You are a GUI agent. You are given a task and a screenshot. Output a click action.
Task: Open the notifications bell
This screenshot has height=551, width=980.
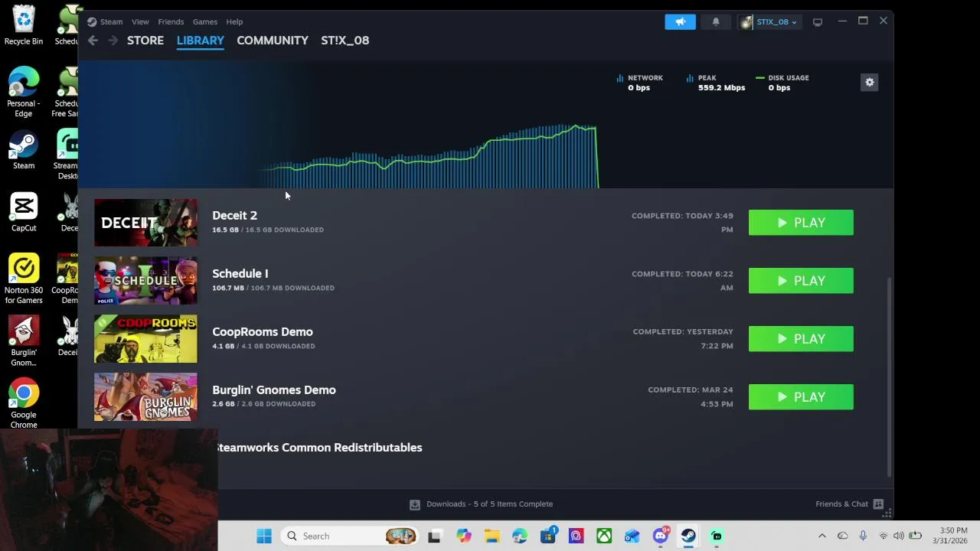[x=716, y=21]
